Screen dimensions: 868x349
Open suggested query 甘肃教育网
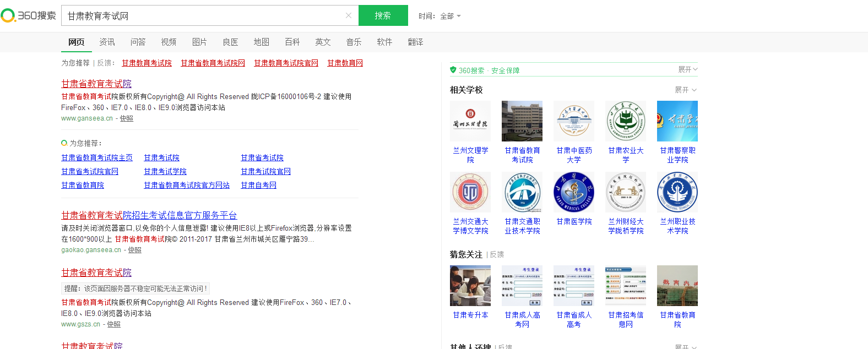click(x=345, y=63)
